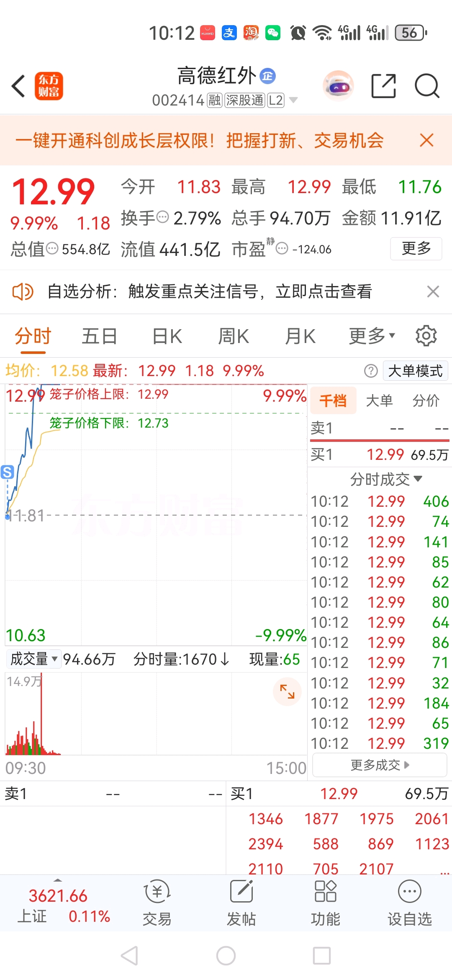Switch to 日K chart tab
This screenshot has width=452, height=980.
pos(167,336)
